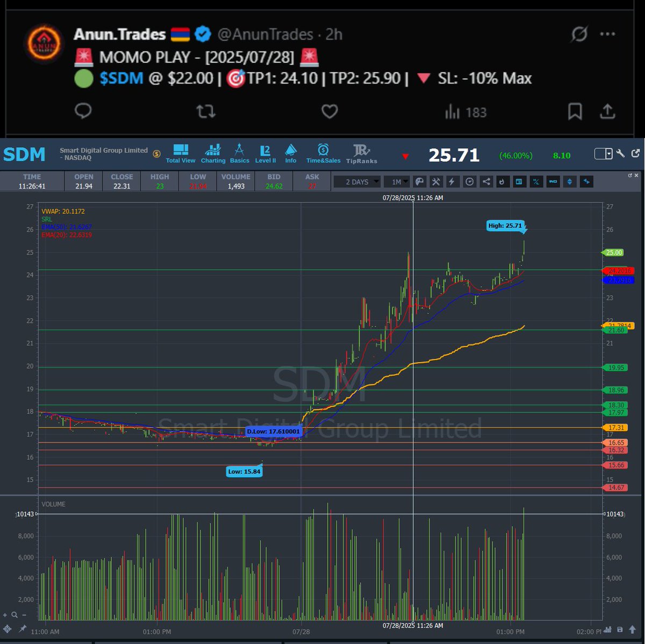The image size is (645, 644).
Task: Click the pin icon at chart bottom
Action: point(23,628)
